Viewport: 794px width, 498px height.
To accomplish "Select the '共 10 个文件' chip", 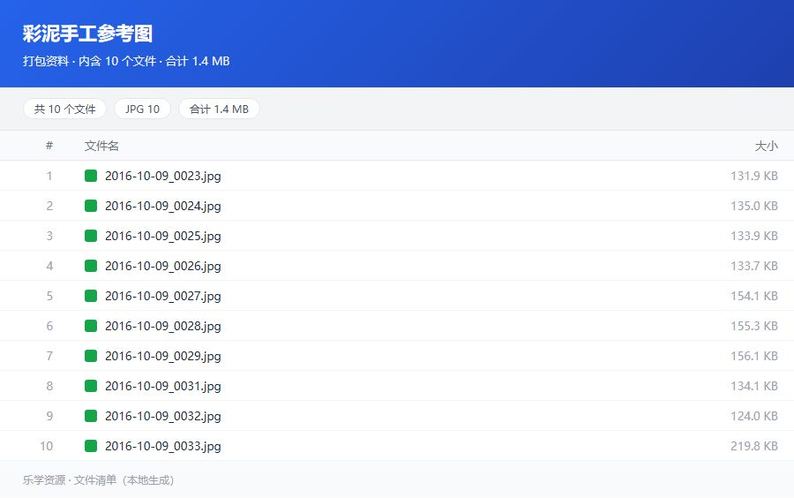I will [65, 109].
